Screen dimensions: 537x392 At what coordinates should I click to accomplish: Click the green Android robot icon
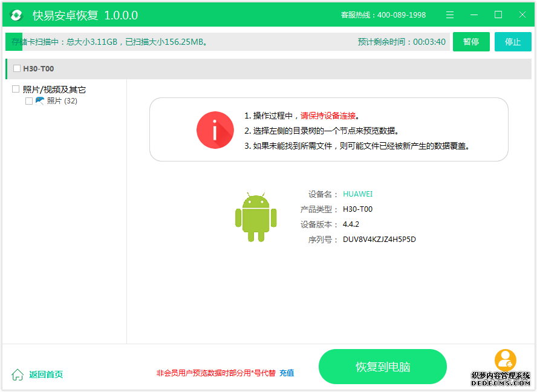click(x=256, y=217)
